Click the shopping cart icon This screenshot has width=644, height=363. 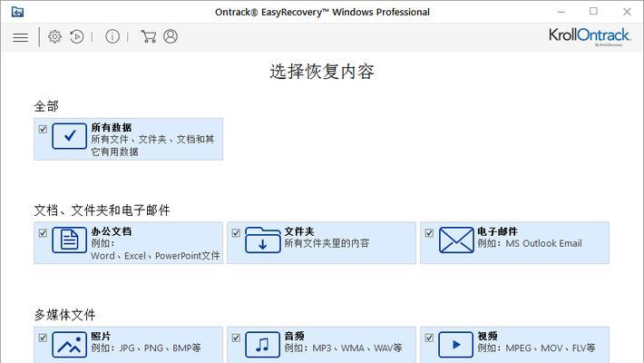(148, 36)
